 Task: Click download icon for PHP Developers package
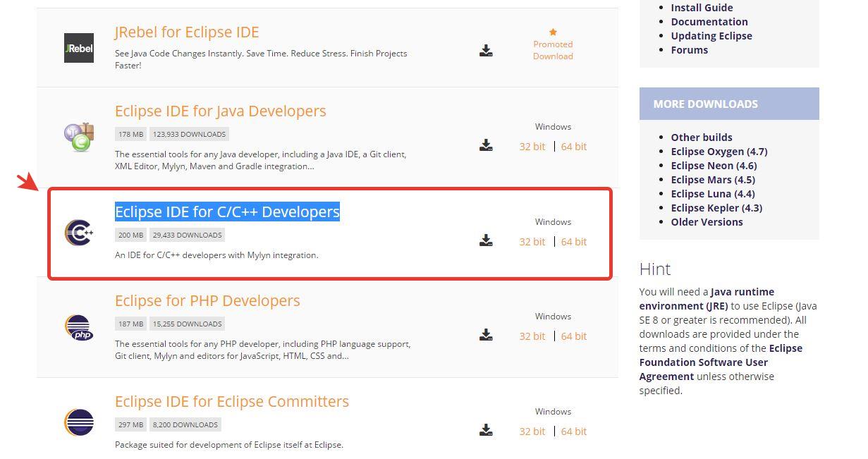pyautogui.click(x=486, y=335)
